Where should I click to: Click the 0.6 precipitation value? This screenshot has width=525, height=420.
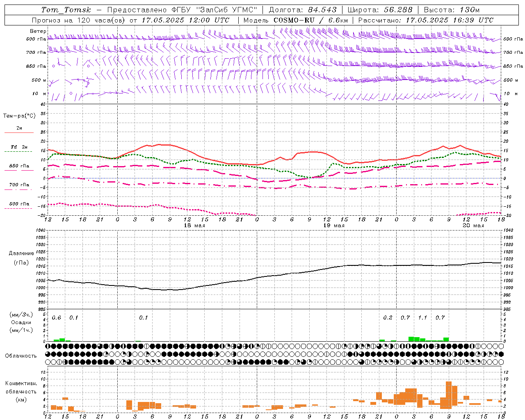(56, 317)
